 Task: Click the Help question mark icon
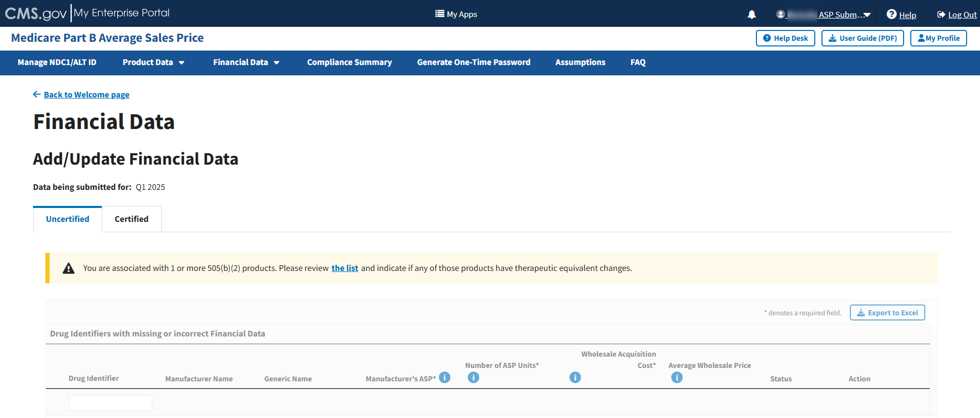click(891, 14)
